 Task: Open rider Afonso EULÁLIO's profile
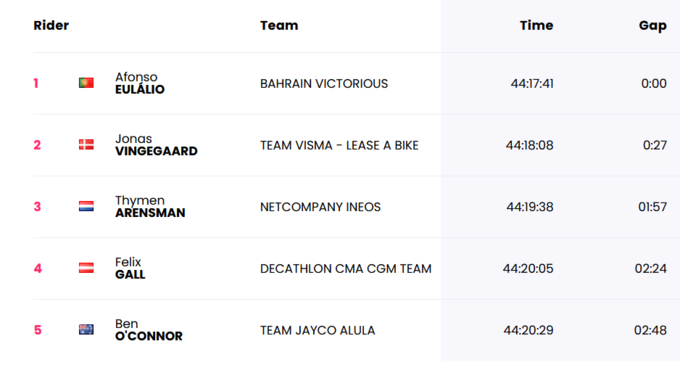click(x=140, y=83)
